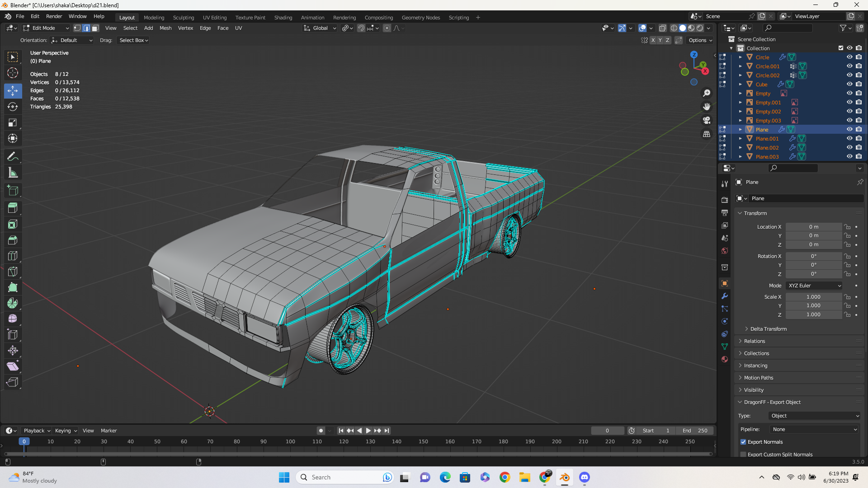Viewport: 868px width, 488px height.
Task: Click the Options button in header
Action: 700,40
